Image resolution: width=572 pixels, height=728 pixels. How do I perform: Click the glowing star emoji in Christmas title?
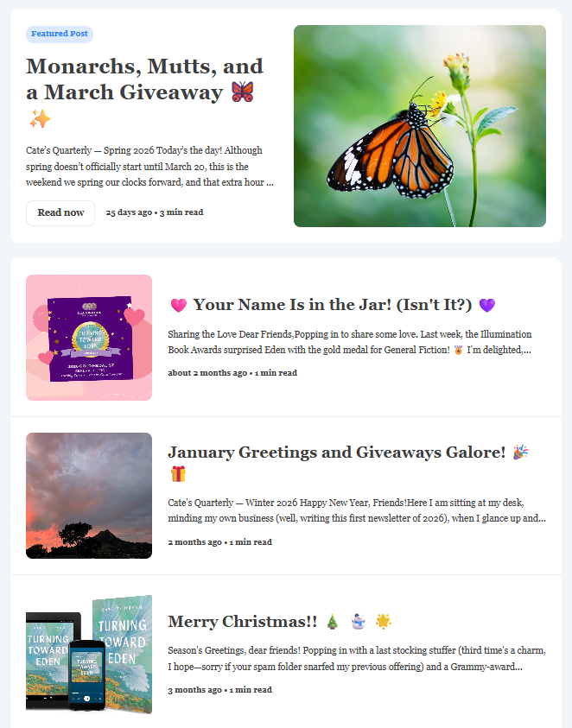pyautogui.click(x=384, y=621)
